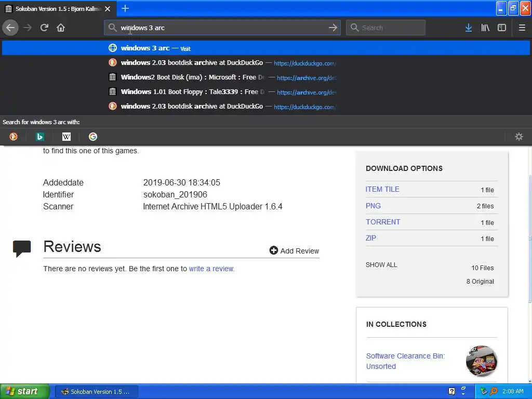Choose 'Windows2 Boot Disk (ima)' suggestion

point(266,77)
